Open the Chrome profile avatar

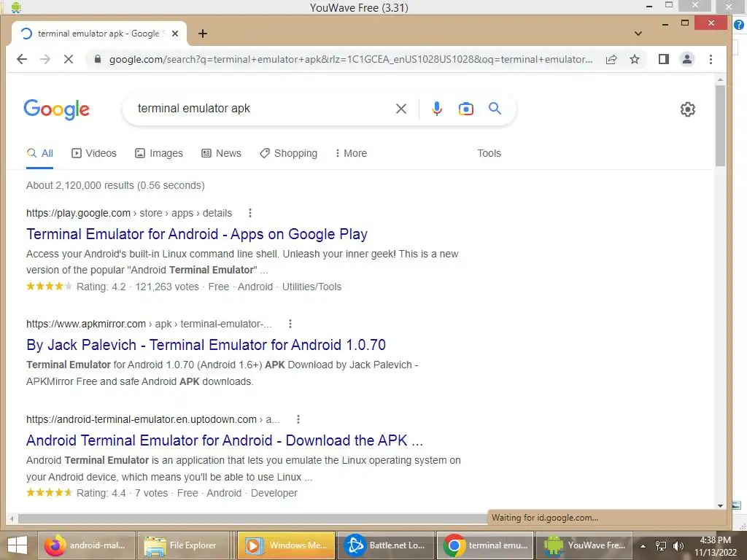[x=687, y=59]
